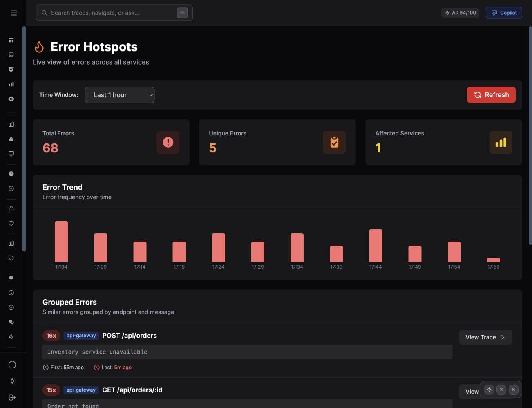Click the logout arrow icon
532x408 pixels.
point(12,397)
